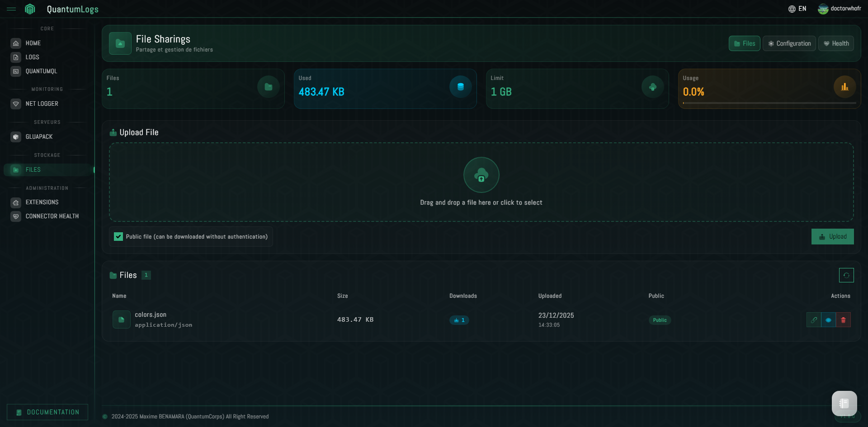Copy link for colors.json
The image size is (868, 427).
(x=814, y=320)
